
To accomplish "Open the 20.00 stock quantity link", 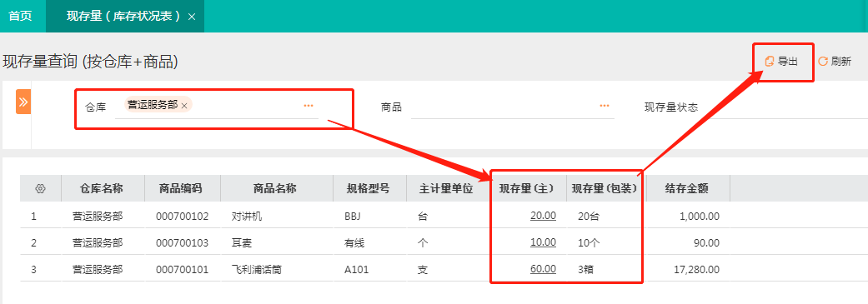I will pyautogui.click(x=543, y=216).
